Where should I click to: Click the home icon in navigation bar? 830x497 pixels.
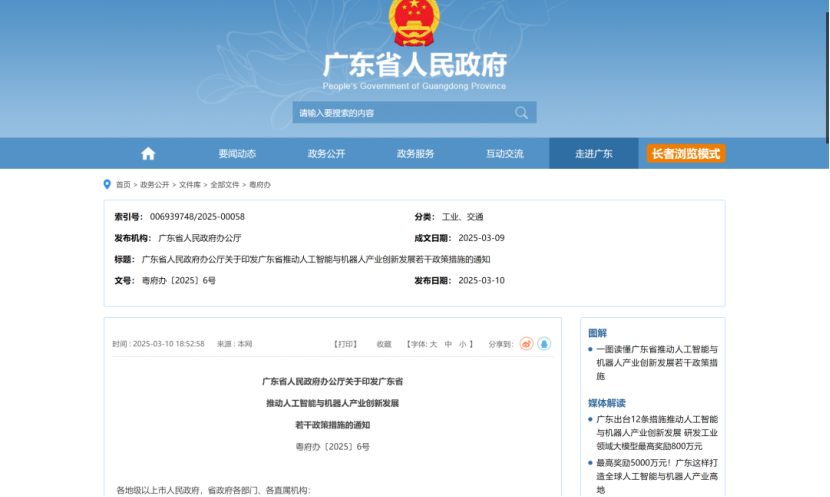(148, 153)
